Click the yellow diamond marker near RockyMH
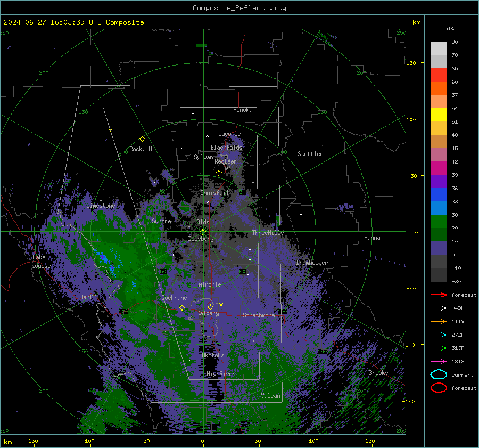 pyautogui.click(x=142, y=139)
